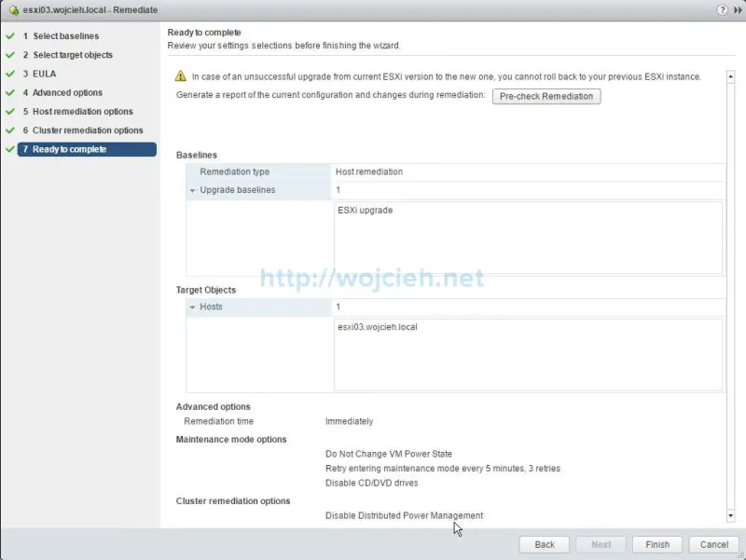Click the green checkmark beside Select baselines

pos(9,35)
